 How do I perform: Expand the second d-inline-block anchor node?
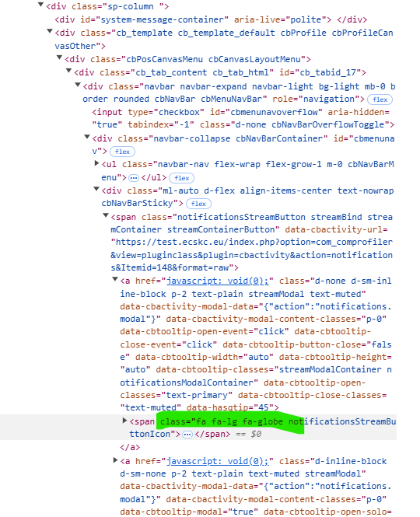pyautogui.click(x=115, y=460)
